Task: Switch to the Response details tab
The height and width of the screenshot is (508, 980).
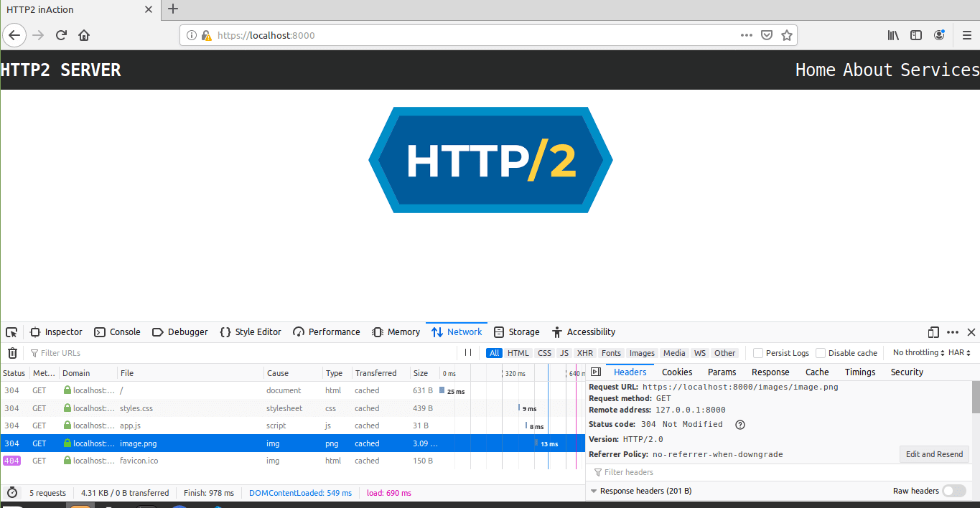Action: point(770,372)
